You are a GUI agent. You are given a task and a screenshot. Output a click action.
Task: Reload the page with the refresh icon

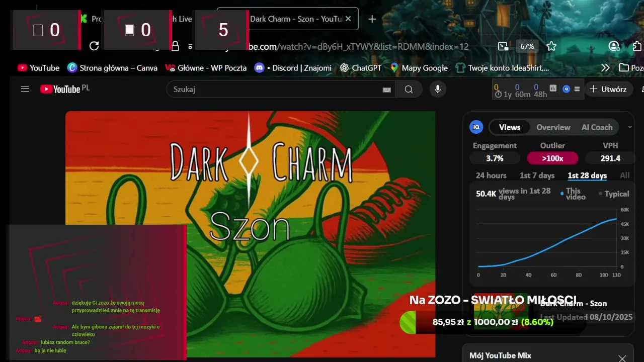94,46
